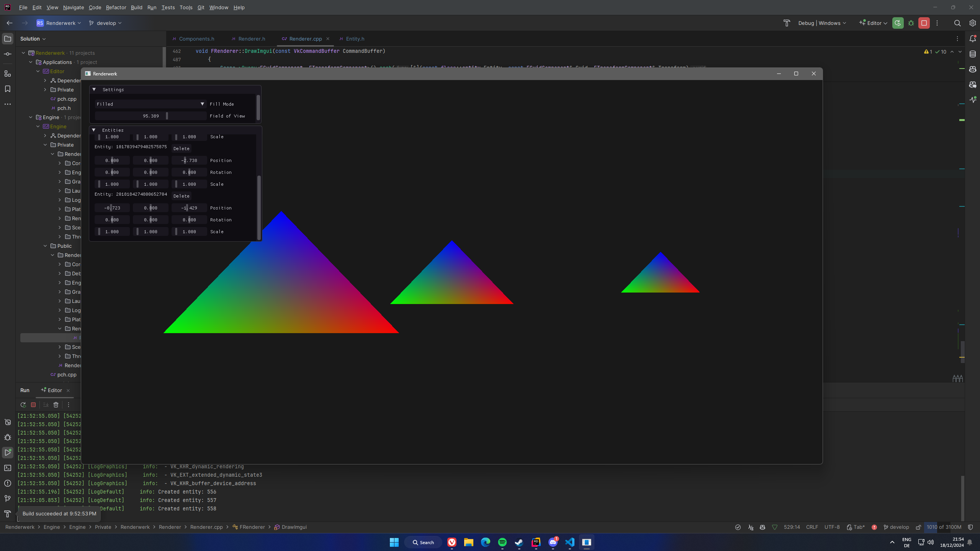The image size is (980, 551).
Task: Open the File menu
Action: point(23,7)
